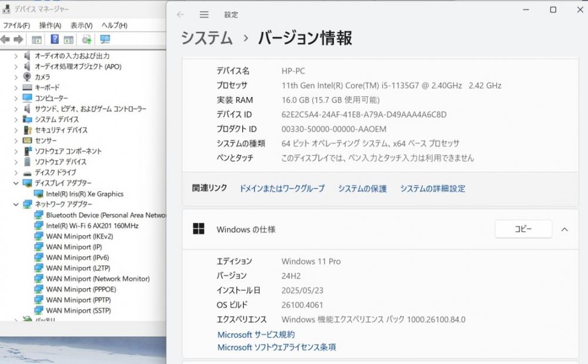Select the キーボード device icon

(28, 88)
